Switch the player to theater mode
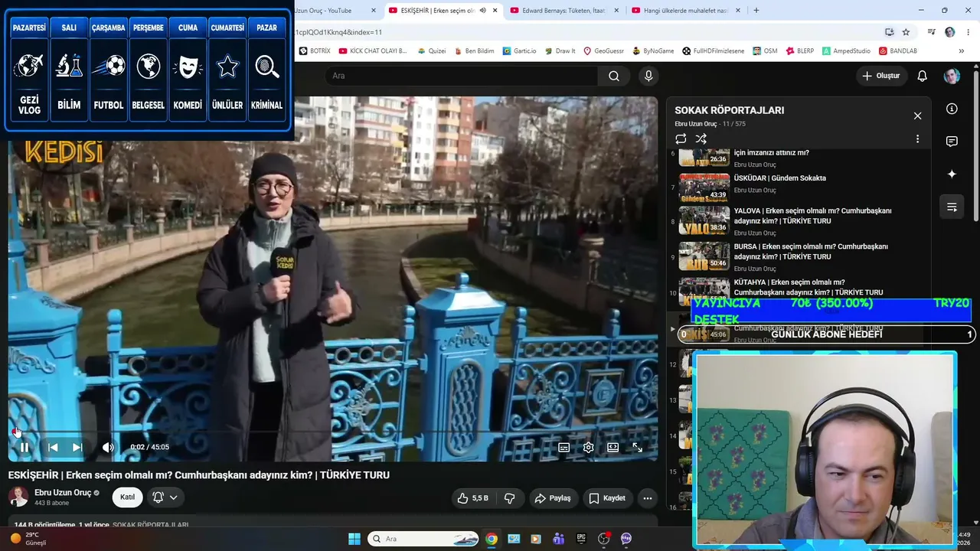Image resolution: width=980 pixels, height=551 pixels. coord(612,448)
